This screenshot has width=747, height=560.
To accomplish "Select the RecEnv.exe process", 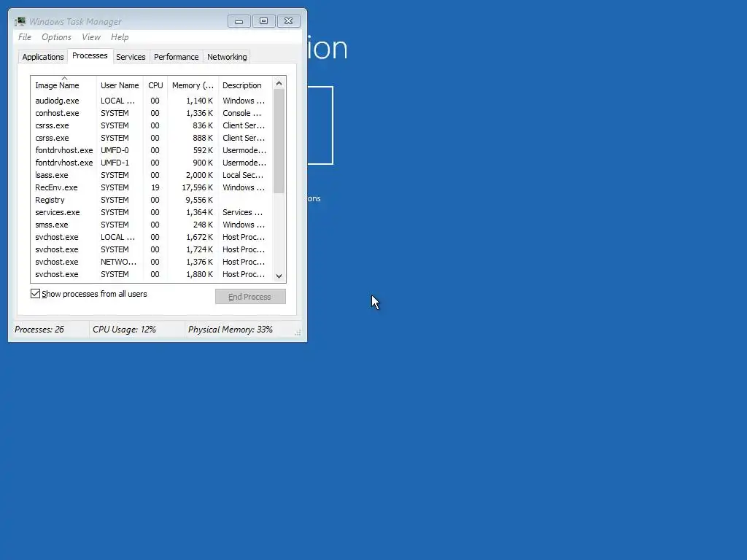I will tap(152, 187).
